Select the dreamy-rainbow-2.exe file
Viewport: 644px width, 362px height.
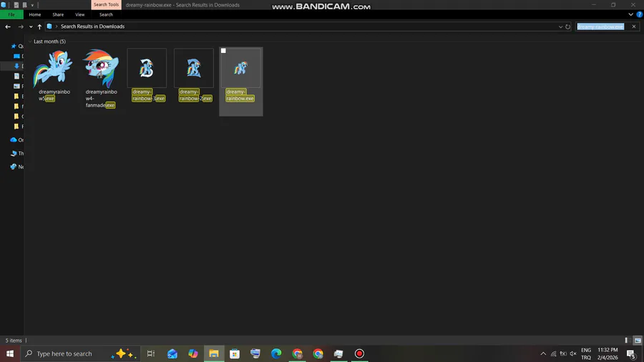click(194, 76)
